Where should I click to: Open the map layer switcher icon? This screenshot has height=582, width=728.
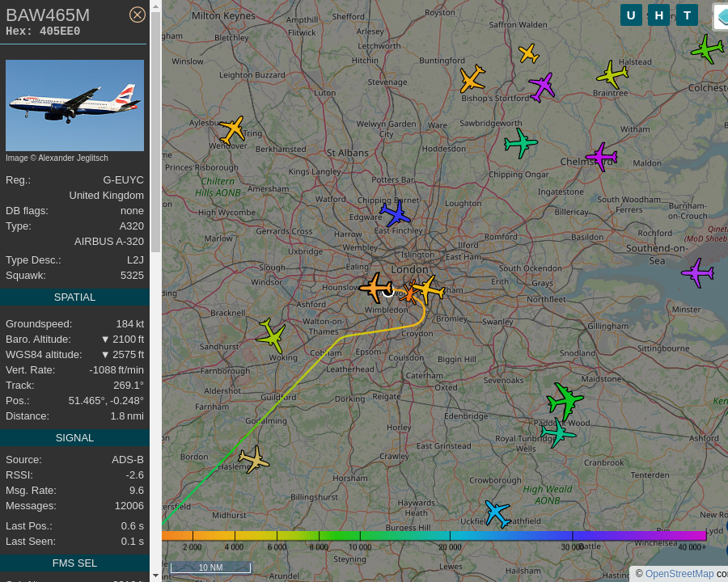pyautogui.click(x=721, y=16)
